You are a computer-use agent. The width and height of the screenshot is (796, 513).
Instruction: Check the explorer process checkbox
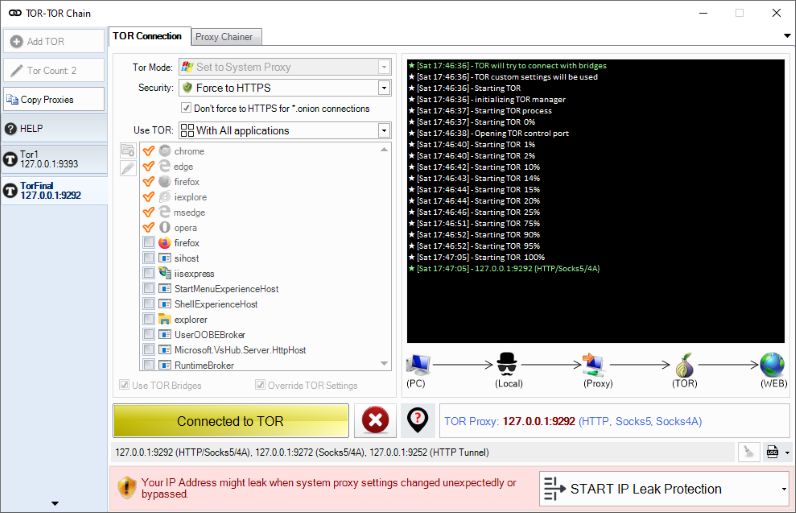149,319
